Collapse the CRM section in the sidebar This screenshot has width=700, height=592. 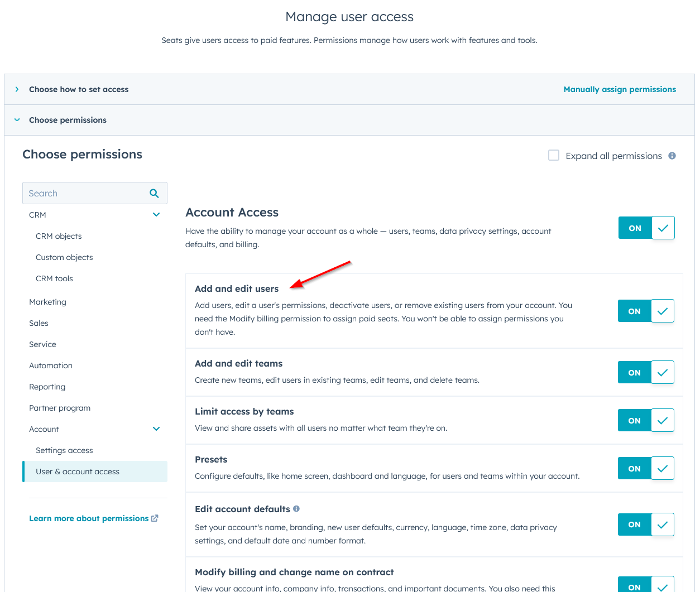pos(156,214)
